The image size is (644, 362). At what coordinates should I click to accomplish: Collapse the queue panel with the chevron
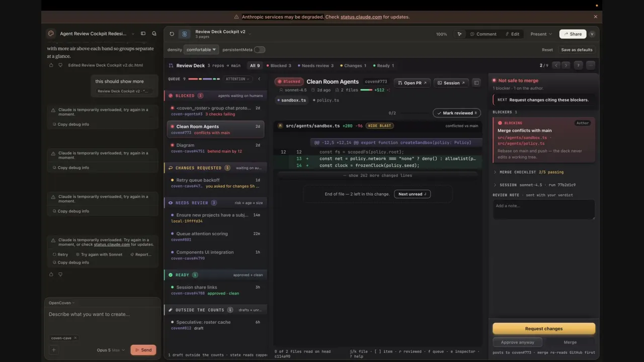pyautogui.click(x=259, y=79)
